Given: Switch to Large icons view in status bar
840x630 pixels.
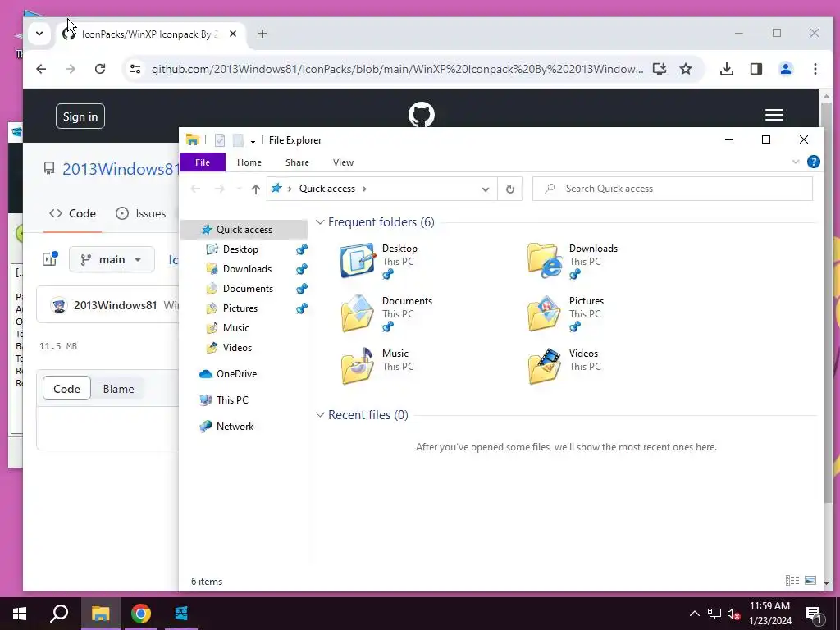Looking at the screenshot, I should point(810,581).
